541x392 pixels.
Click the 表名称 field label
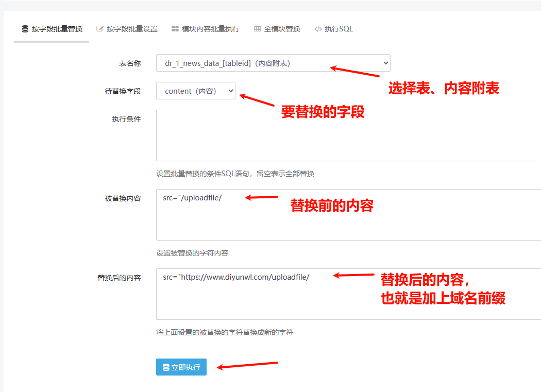pyautogui.click(x=130, y=63)
